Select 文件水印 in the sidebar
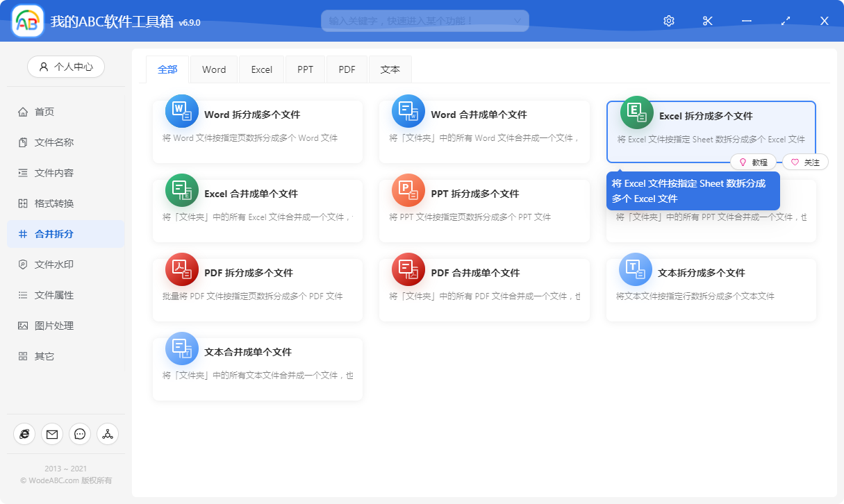Screen dimensions: 844x504 (x=54, y=264)
